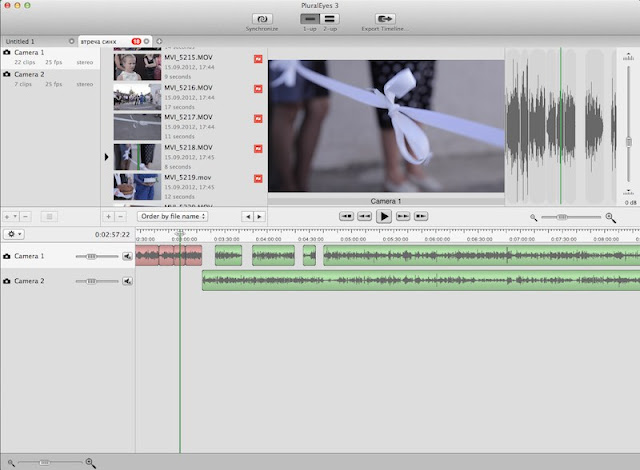Click the volume maximum icon above gain slider
This screenshot has width=640, height=470.
(x=628, y=57)
